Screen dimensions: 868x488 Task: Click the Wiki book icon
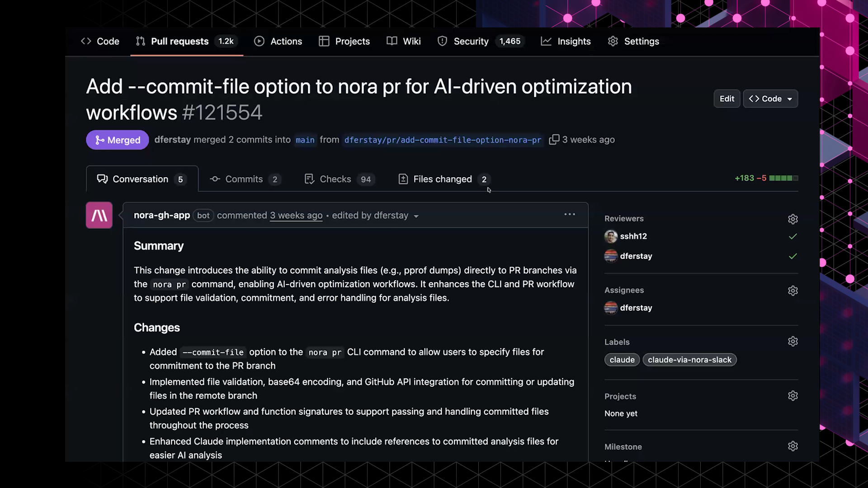(392, 41)
